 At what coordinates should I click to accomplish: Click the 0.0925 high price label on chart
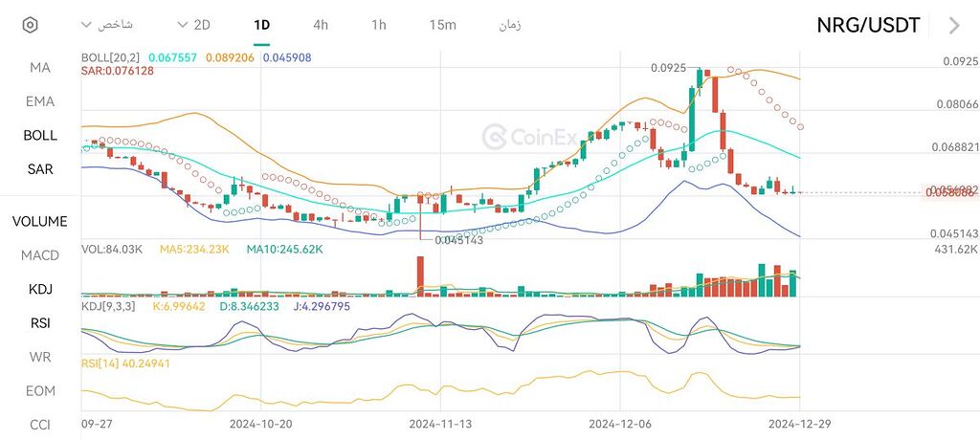[x=668, y=68]
